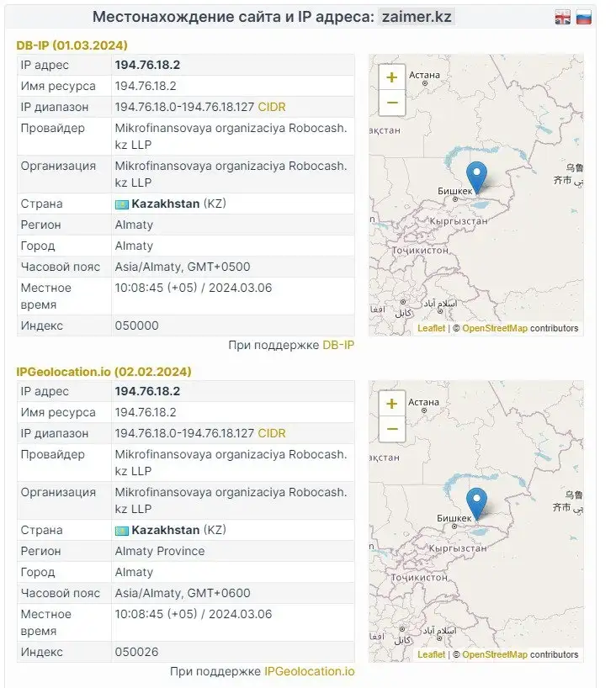Click the location marker on IPGeolocation.io map

[476, 503]
